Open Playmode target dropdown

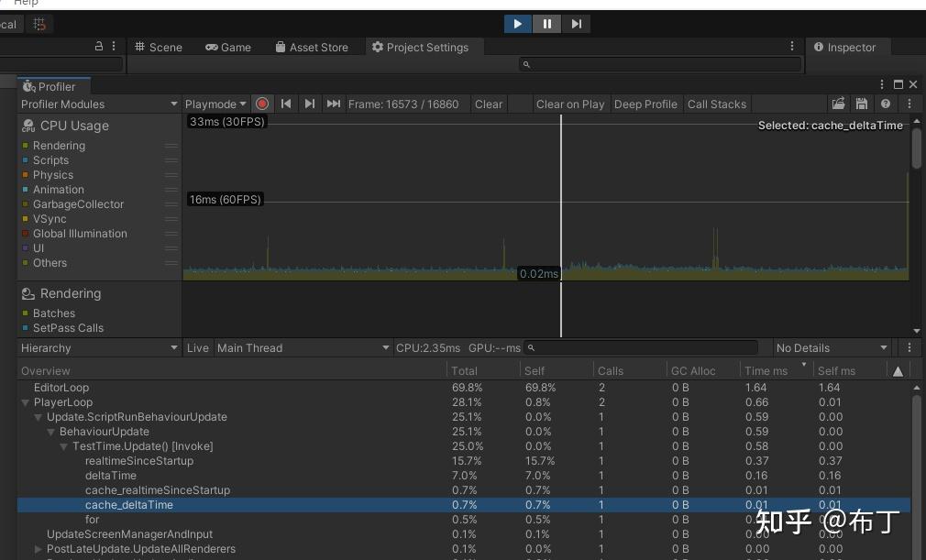click(x=215, y=104)
